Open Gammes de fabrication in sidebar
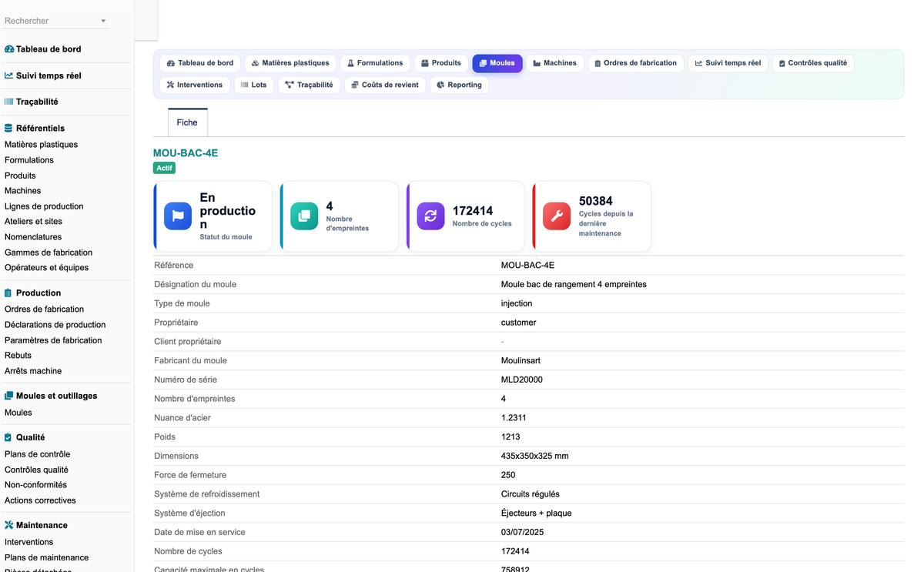The width and height of the screenshot is (924, 572). 49,253
